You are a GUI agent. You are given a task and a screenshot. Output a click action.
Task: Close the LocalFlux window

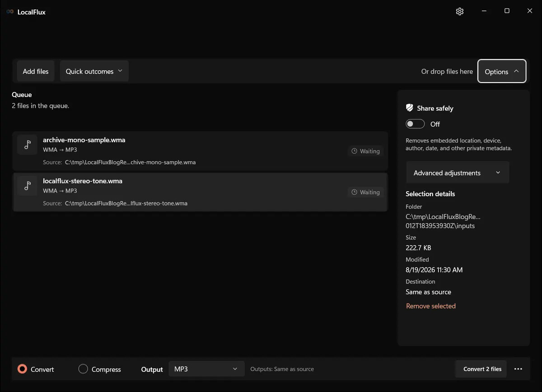[530, 11]
